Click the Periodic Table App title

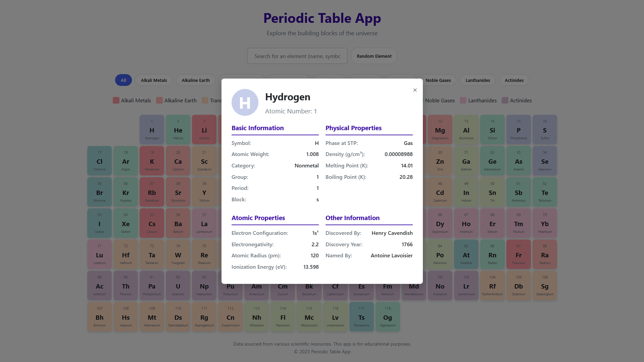click(x=322, y=18)
